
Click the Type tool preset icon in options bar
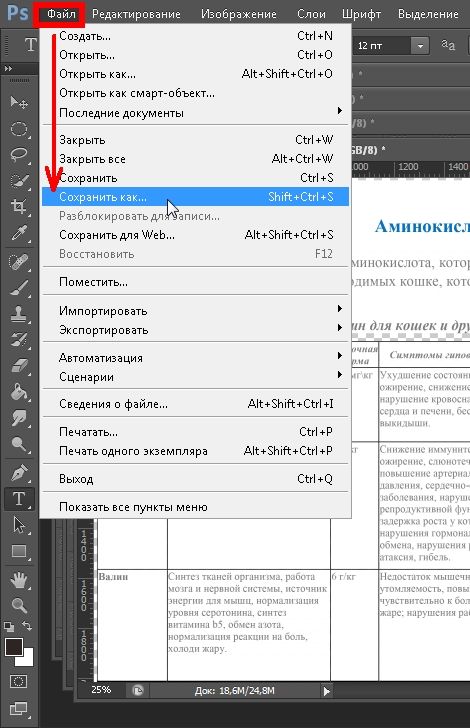30,45
